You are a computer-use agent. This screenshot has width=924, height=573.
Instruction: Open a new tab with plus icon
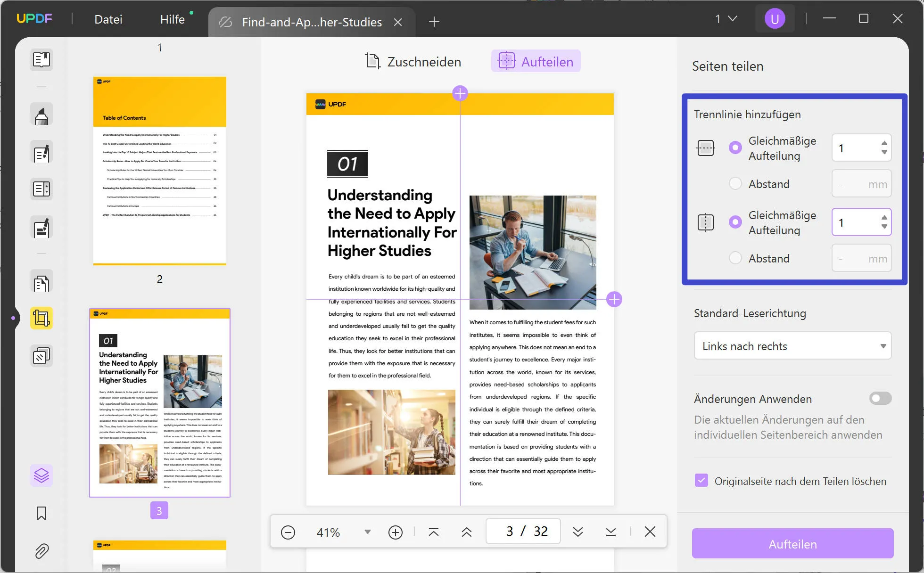(x=434, y=22)
